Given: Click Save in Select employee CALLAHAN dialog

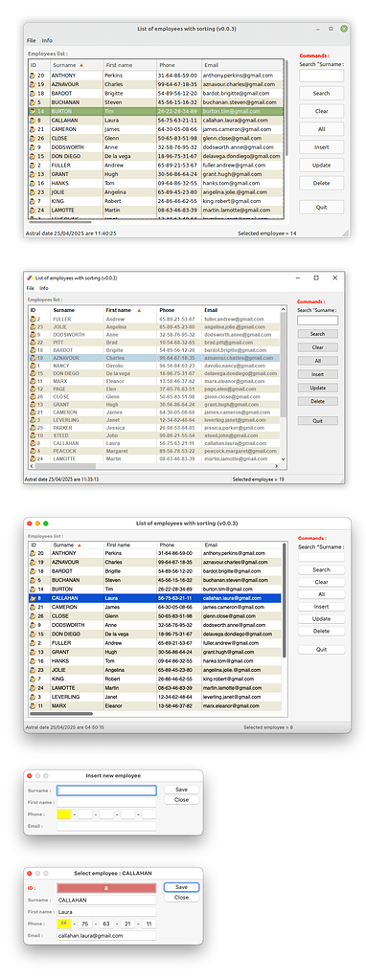Looking at the screenshot, I should tap(181, 887).
